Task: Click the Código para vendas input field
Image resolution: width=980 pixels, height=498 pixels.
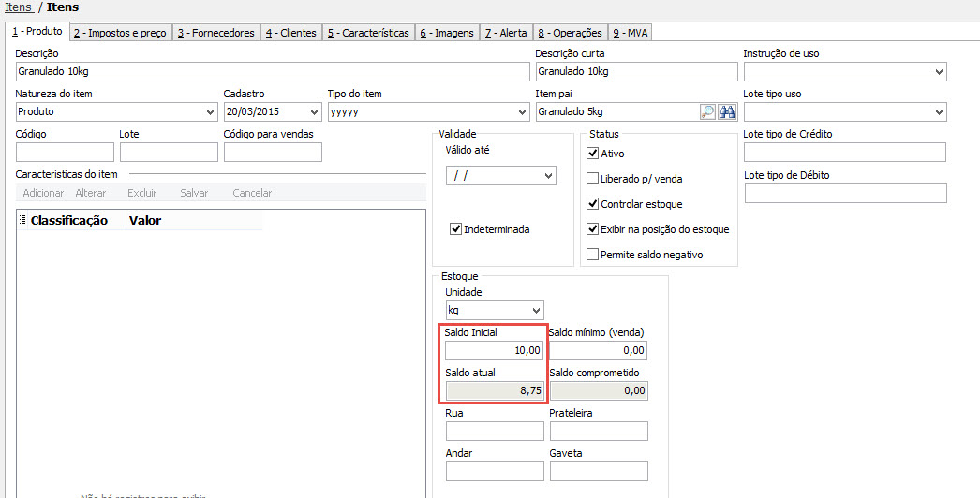Action: [x=274, y=152]
